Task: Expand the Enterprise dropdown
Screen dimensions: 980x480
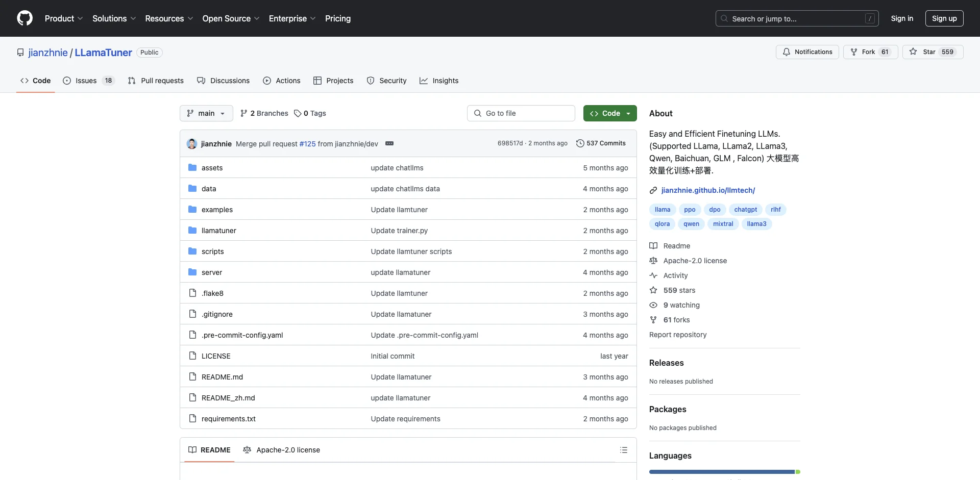Action: [x=292, y=18]
